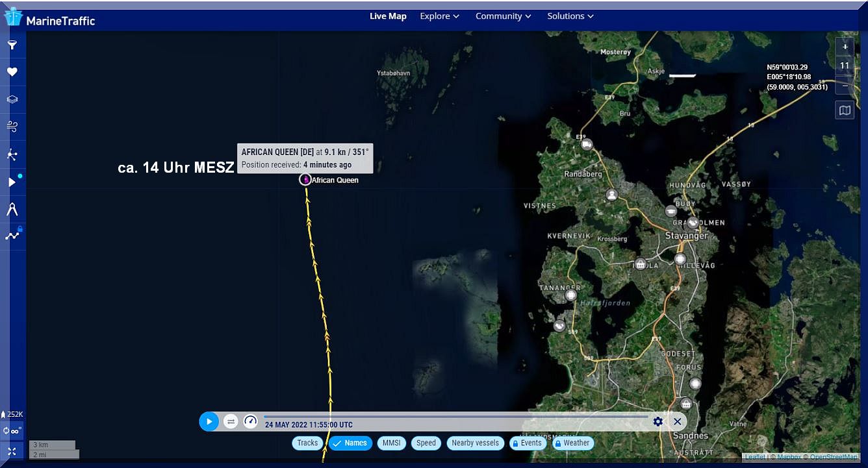Show the wind weather overlay icon
The image size is (868, 468).
click(12, 127)
